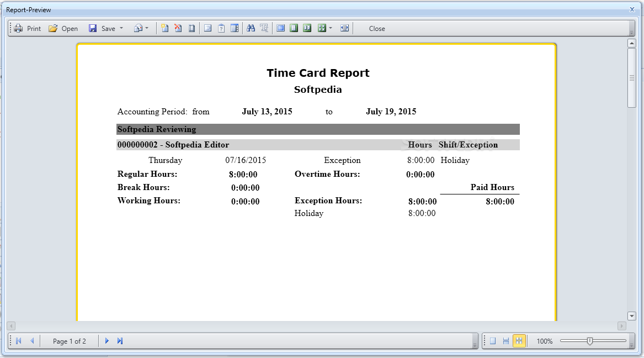
Task: Click the vertical scrollbar up arrow
Action: click(632, 43)
